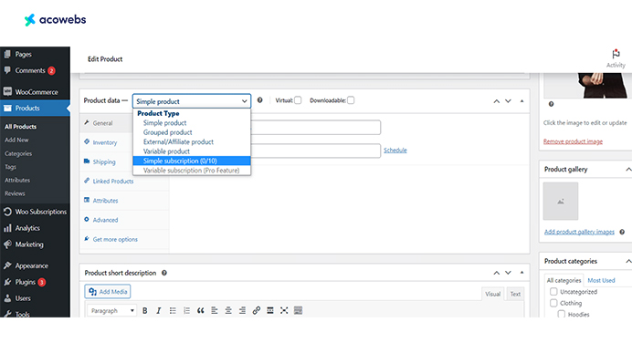Move Product short description panel up
This screenshot has width=632, height=364.
497,273
